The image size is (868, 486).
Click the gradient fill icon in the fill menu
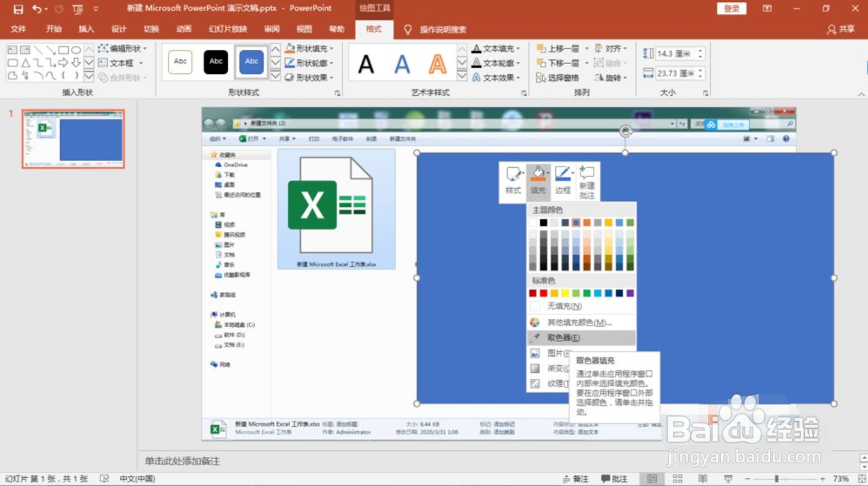[x=535, y=369]
